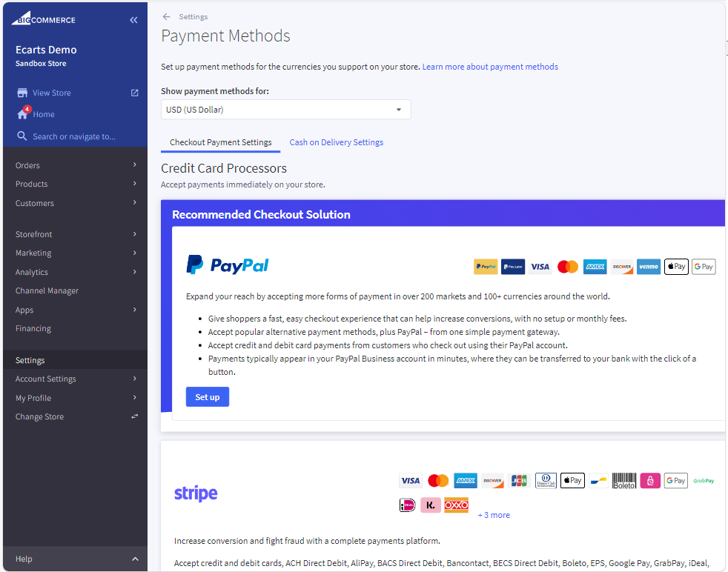Switch to Cash on Delivery Settings tab

[x=336, y=142]
